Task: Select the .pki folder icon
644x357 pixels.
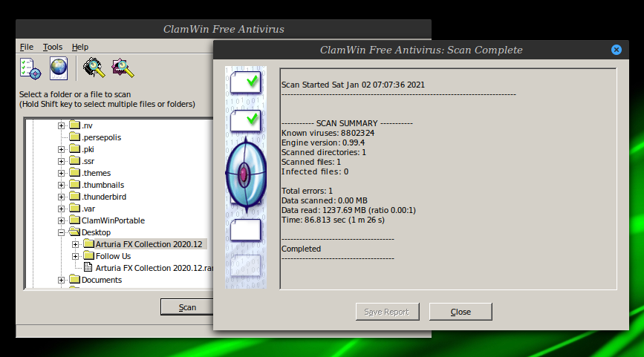Action: tap(74, 148)
